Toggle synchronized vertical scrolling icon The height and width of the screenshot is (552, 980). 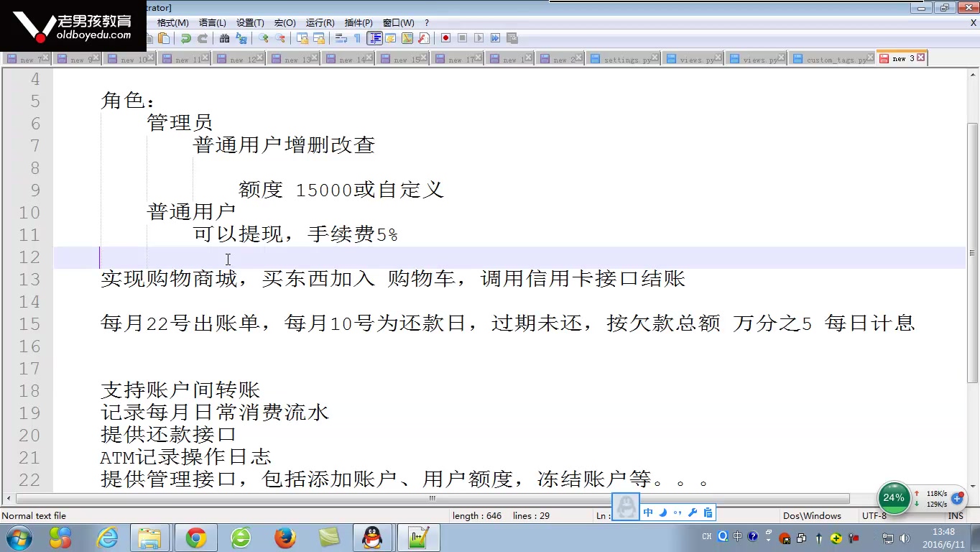point(302,38)
